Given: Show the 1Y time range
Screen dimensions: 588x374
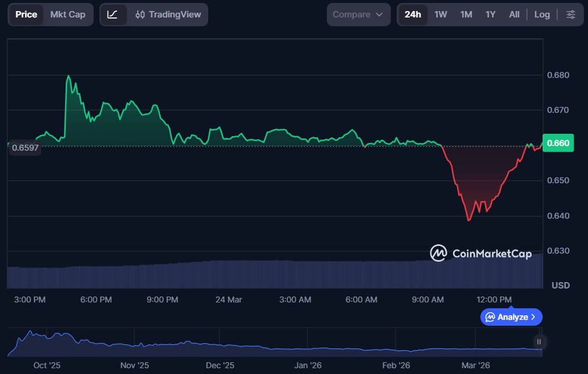Looking at the screenshot, I should point(490,15).
